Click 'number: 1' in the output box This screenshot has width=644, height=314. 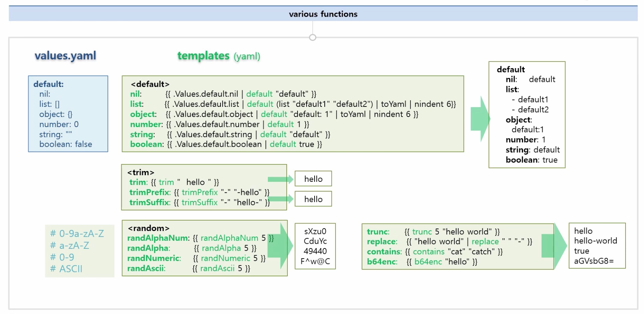coord(526,140)
